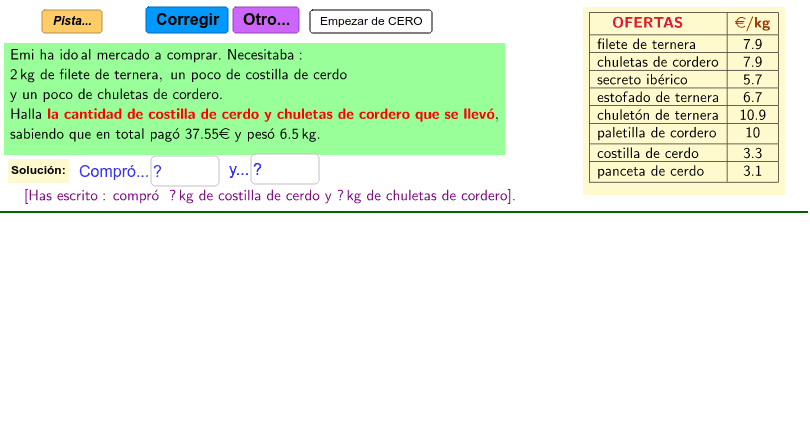Click the price 6.7 for estofado de ternera

click(753, 97)
